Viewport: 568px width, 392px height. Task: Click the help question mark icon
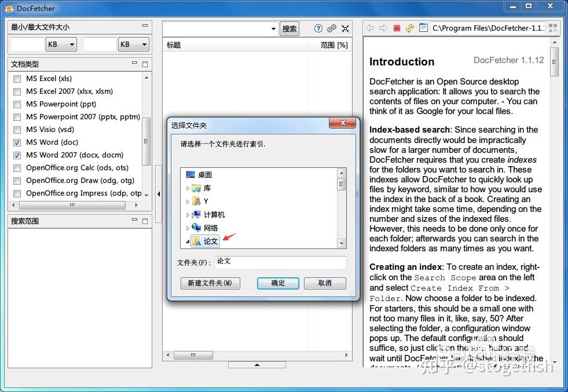click(318, 28)
